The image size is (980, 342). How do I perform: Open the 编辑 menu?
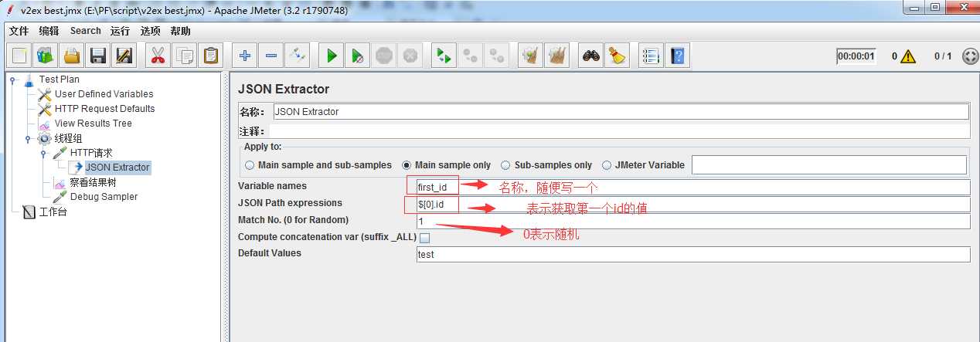49,31
